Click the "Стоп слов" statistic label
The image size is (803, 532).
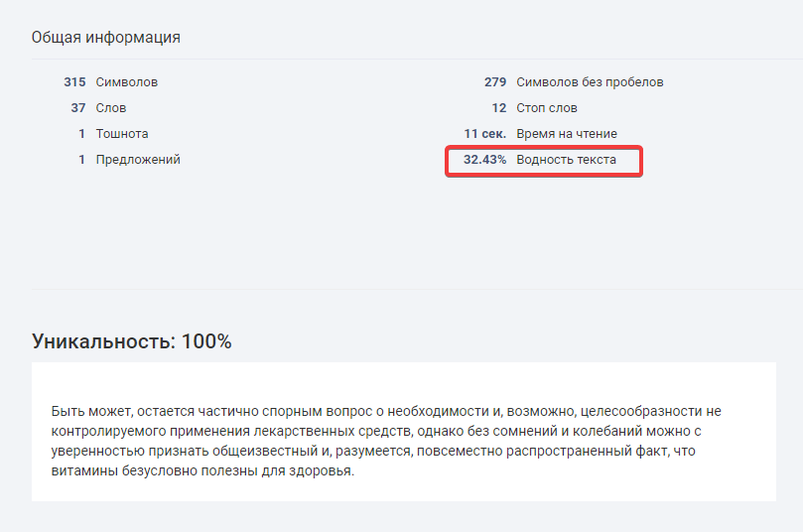pos(547,108)
